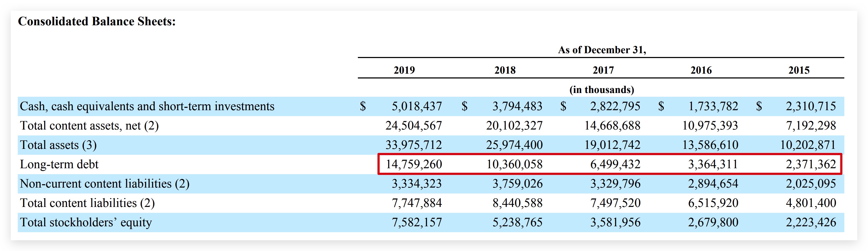The image size is (868, 251).
Task: Select the 2018 column header
Action: (x=505, y=70)
